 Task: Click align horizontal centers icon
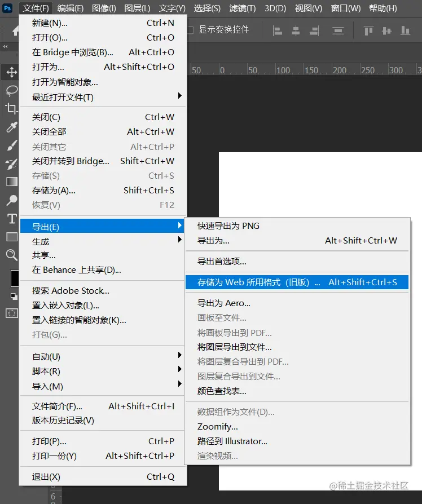pos(296,31)
